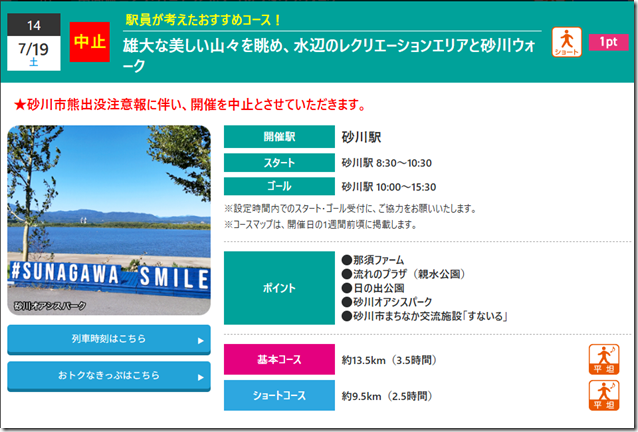Image resolution: width=638 pixels, height=432 pixels.
Task: Click the start time 砂川駅 8:30～10:30
Action: tap(387, 163)
